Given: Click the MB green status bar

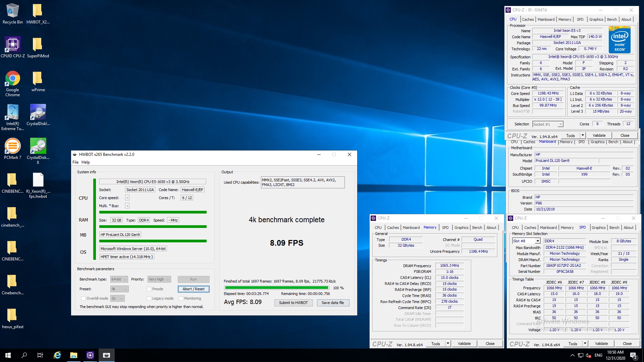Looking at the screenshot, I should click(153, 241).
